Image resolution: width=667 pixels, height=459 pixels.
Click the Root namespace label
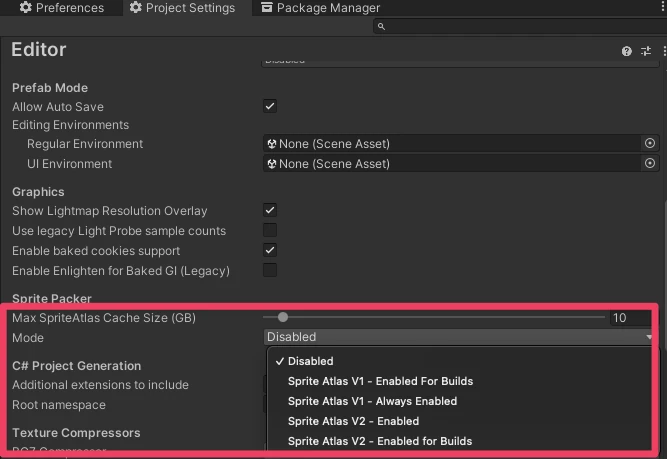pyautogui.click(x=59, y=405)
